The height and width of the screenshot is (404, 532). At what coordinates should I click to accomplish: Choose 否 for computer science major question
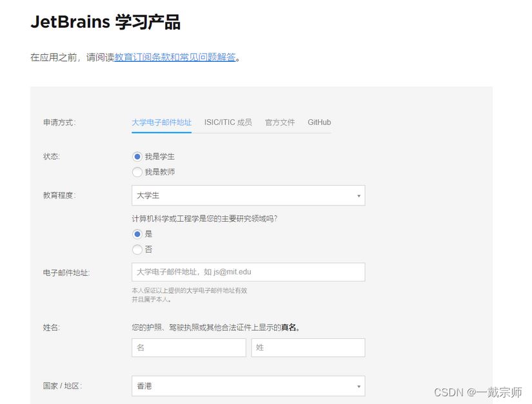pos(137,250)
